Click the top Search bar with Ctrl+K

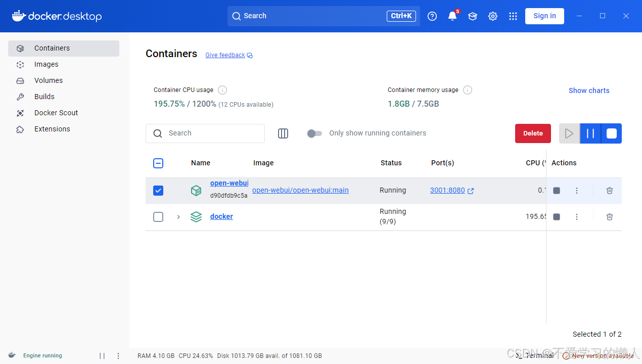324,16
